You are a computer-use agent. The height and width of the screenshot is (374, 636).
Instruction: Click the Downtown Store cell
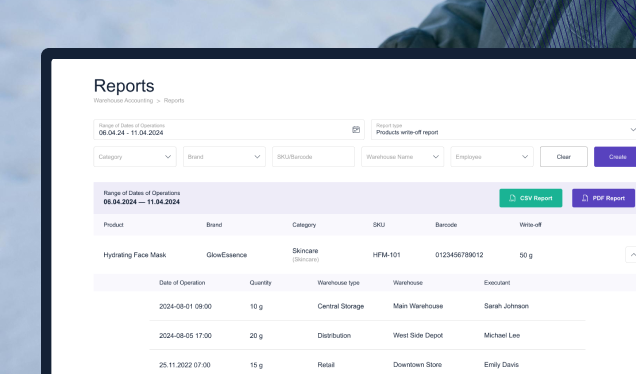click(x=417, y=364)
